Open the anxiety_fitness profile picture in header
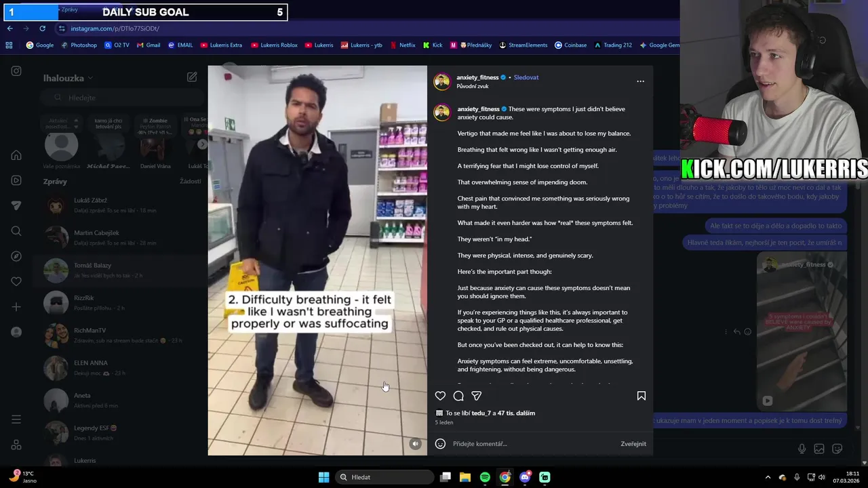 (442, 81)
